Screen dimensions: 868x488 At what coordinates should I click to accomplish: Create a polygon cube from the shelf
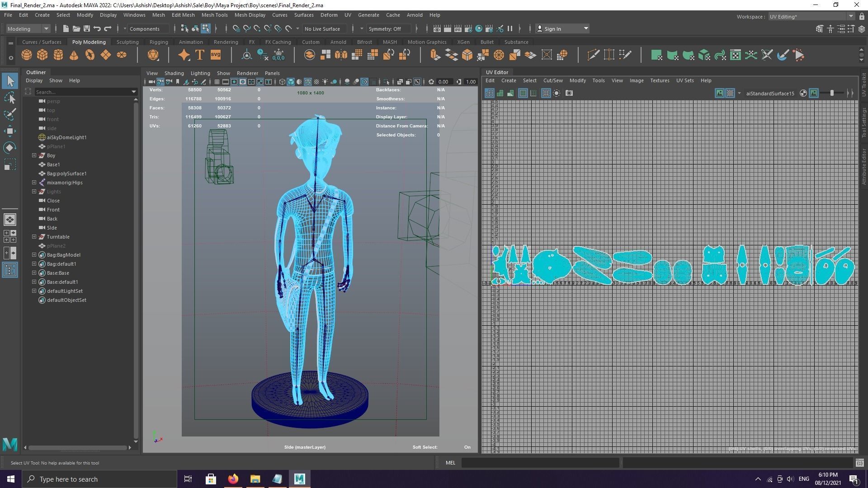[42, 55]
